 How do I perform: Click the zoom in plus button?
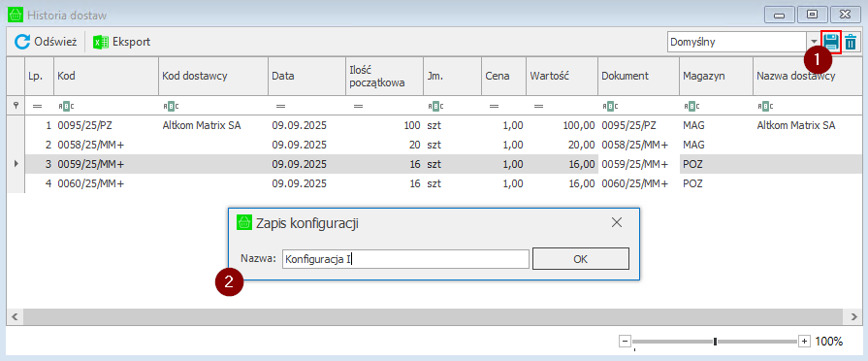[x=804, y=342]
